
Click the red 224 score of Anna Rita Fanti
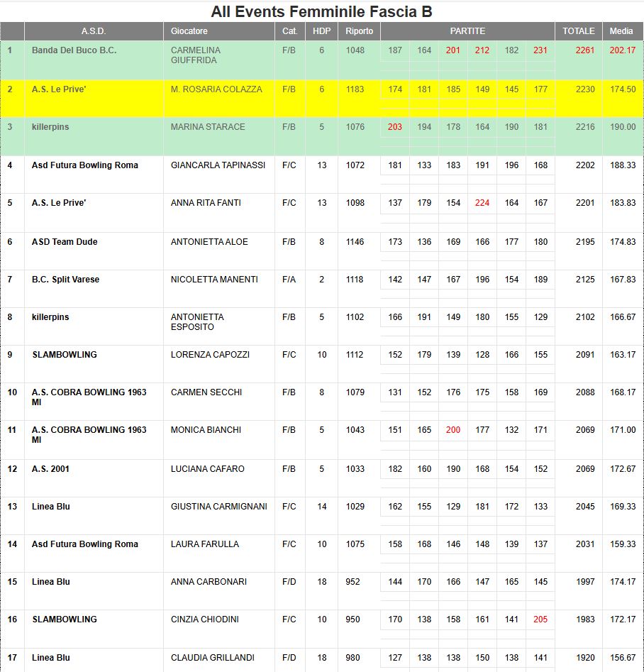tap(482, 203)
